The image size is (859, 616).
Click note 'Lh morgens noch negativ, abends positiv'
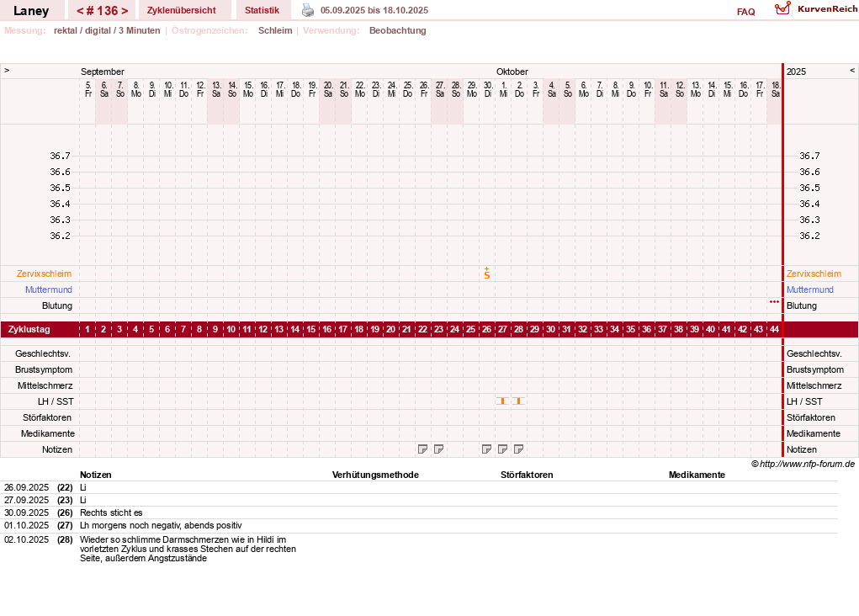[161, 526]
